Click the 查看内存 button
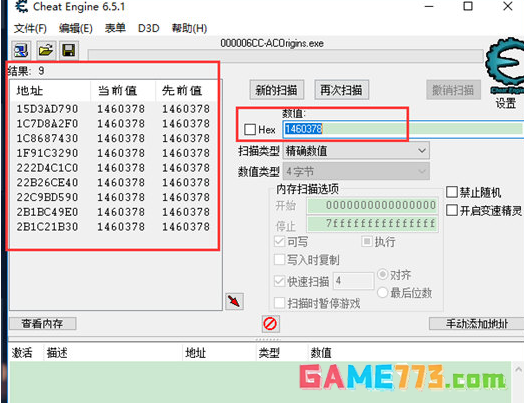This screenshot has height=403, width=524. coord(42,323)
